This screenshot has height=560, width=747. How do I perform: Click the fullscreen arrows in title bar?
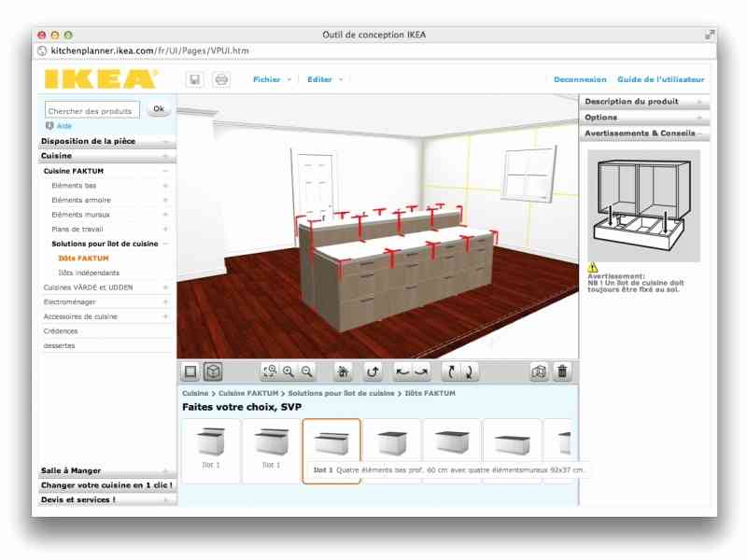coord(710,35)
